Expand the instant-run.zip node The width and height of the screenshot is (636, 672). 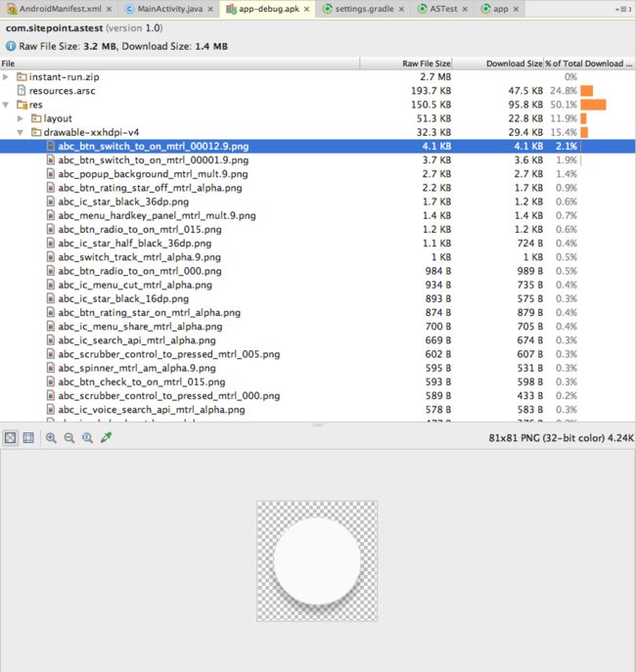coord(6,77)
